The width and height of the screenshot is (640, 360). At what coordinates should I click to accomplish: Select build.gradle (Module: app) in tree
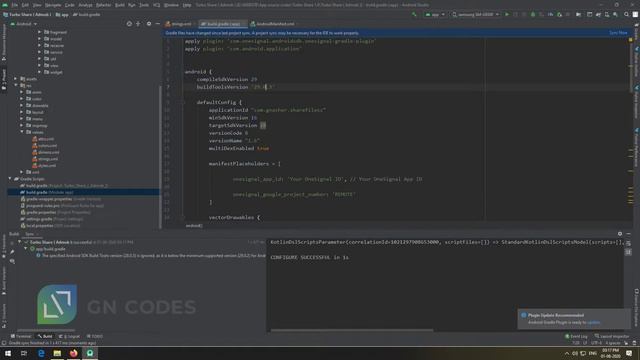tap(49, 192)
